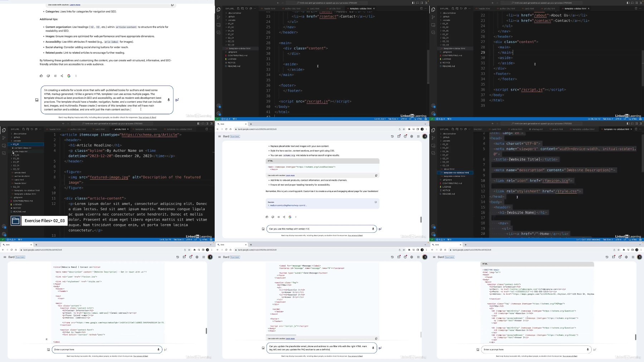
Task: Switch to header.html tab in article.html window
Action: tap(55, 129)
